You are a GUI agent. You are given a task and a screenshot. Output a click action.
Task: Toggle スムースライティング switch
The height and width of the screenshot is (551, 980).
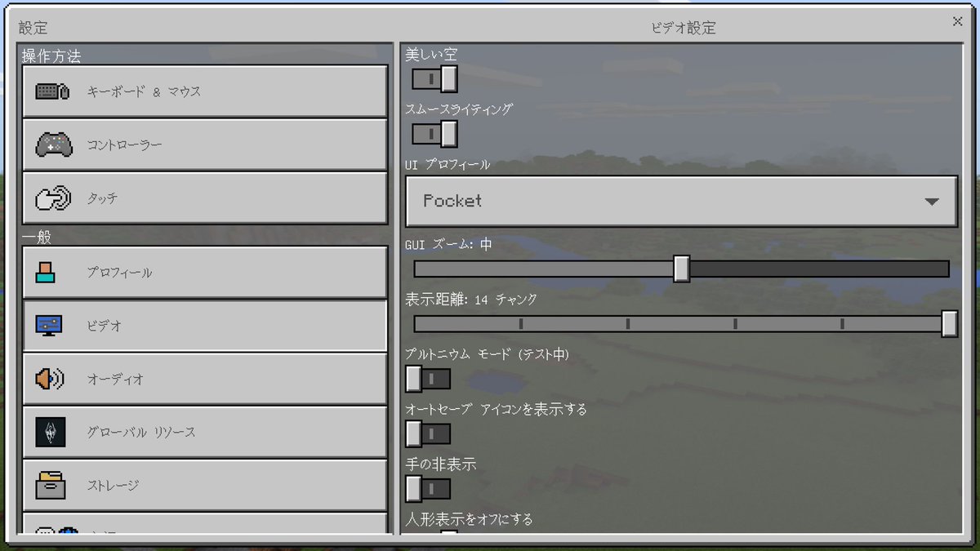coord(434,134)
